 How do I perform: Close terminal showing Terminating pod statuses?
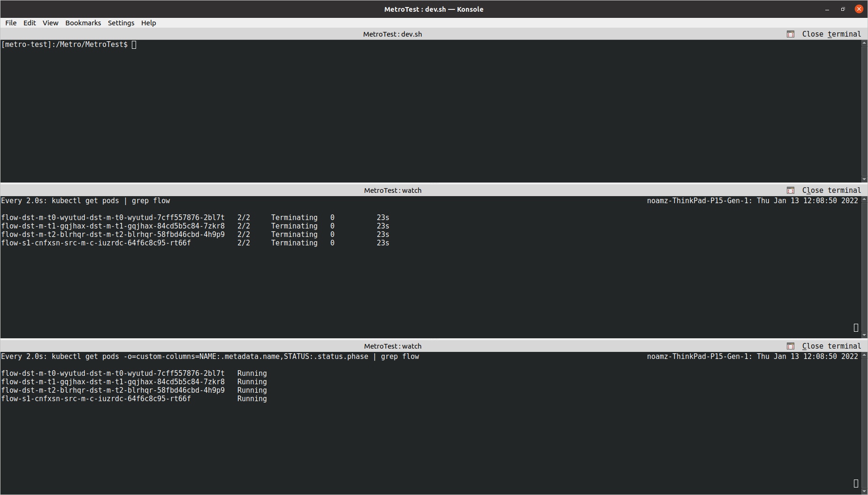[x=831, y=190]
